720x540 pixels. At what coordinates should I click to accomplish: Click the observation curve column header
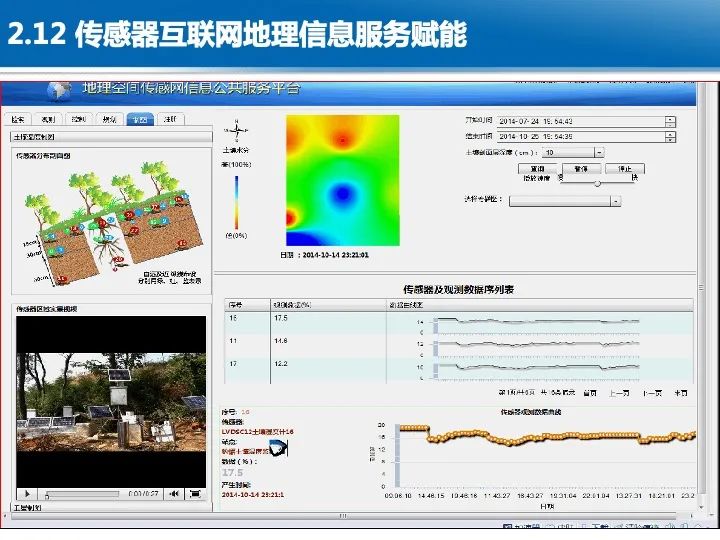[540, 305]
